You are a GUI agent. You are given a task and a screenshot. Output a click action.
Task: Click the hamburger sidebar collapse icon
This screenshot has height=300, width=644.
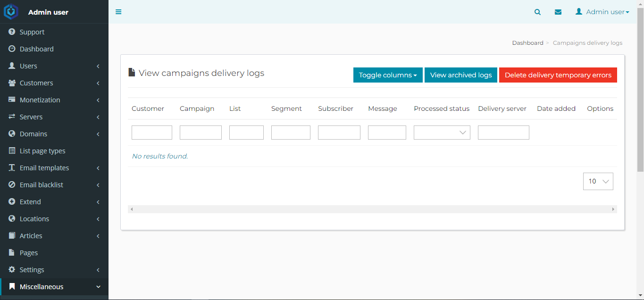coord(118,11)
